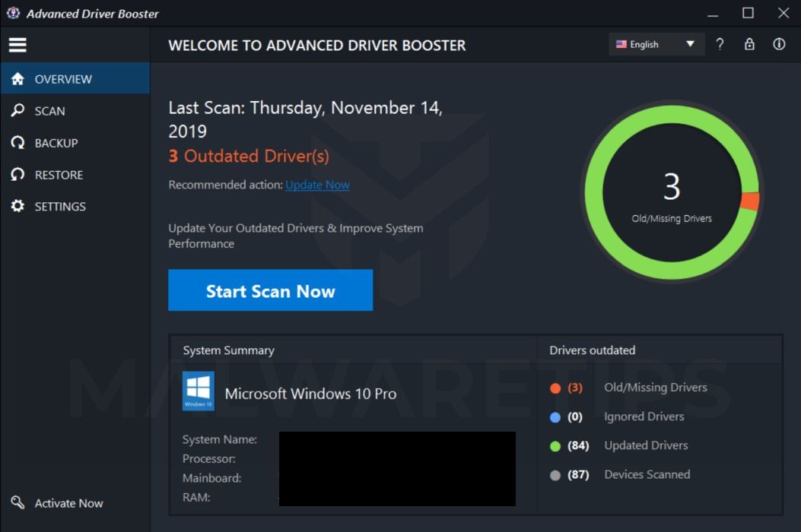Toggle the hamburger menu sidebar

coord(17,45)
